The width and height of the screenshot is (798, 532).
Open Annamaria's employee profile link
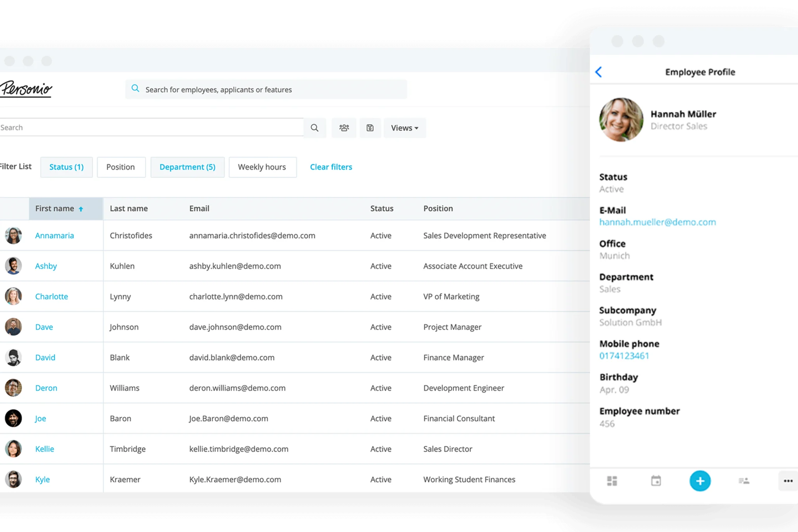pos(55,235)
